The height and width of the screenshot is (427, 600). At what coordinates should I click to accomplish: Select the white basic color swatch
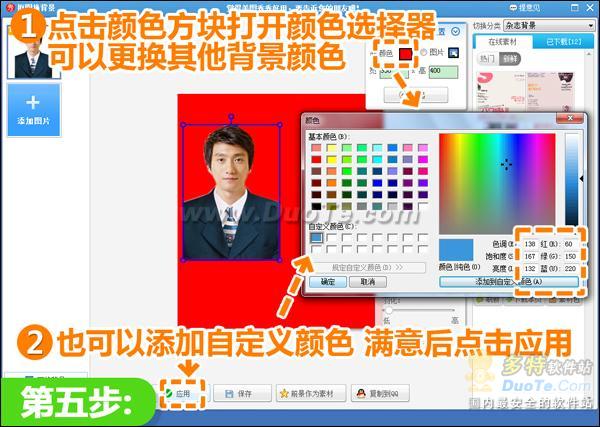tap(423, 207)
